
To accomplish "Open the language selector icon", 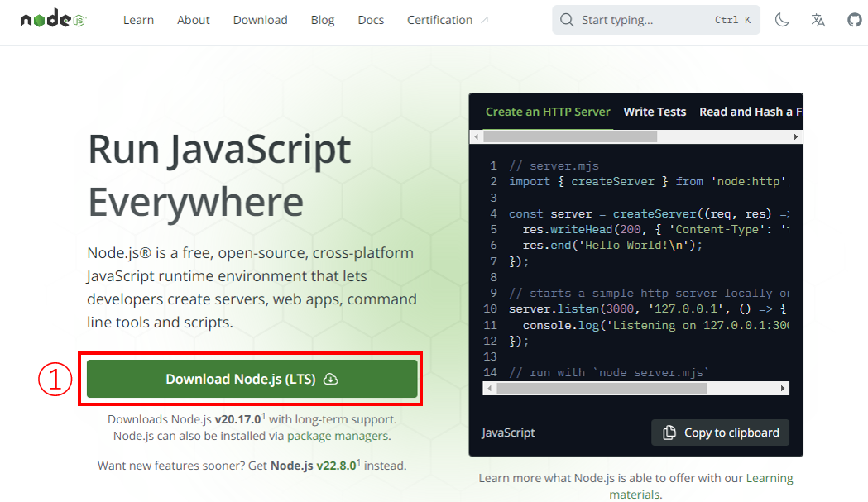I will 818,20.
